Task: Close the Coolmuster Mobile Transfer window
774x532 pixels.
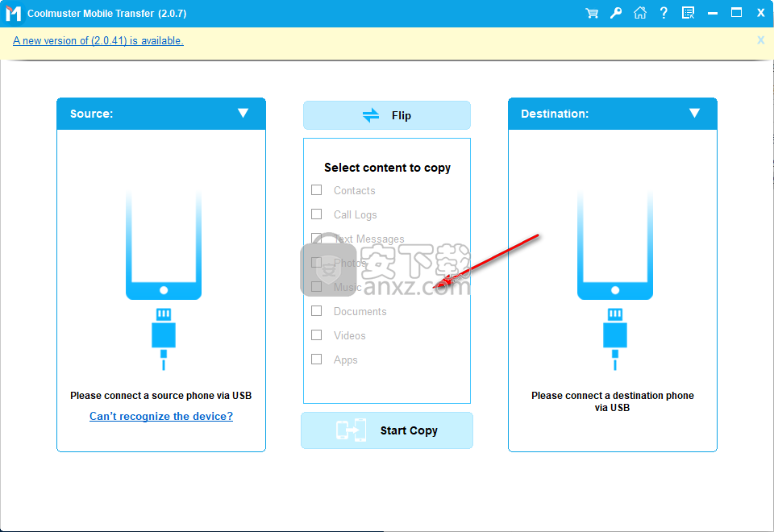Action: tap(760, 14)
